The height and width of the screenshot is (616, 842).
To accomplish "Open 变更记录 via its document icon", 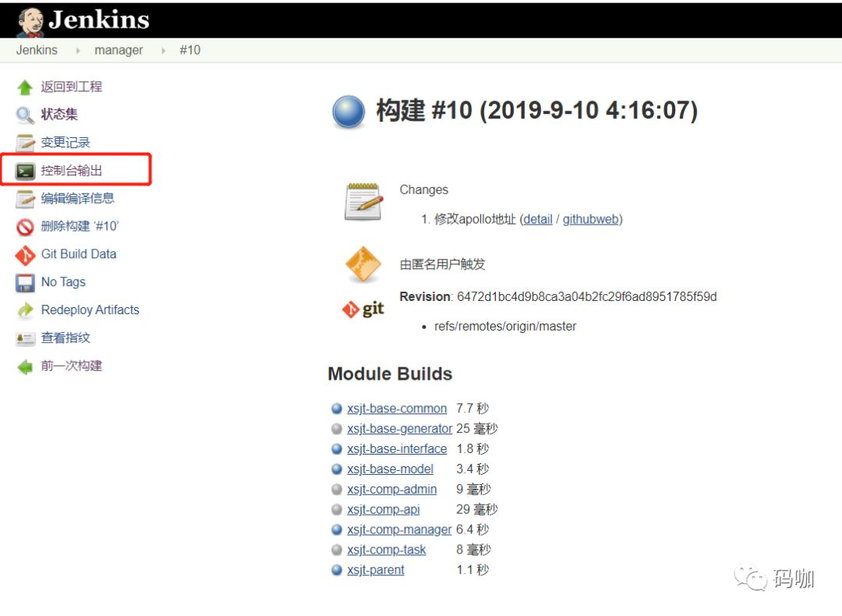I will tap(24, 142).
